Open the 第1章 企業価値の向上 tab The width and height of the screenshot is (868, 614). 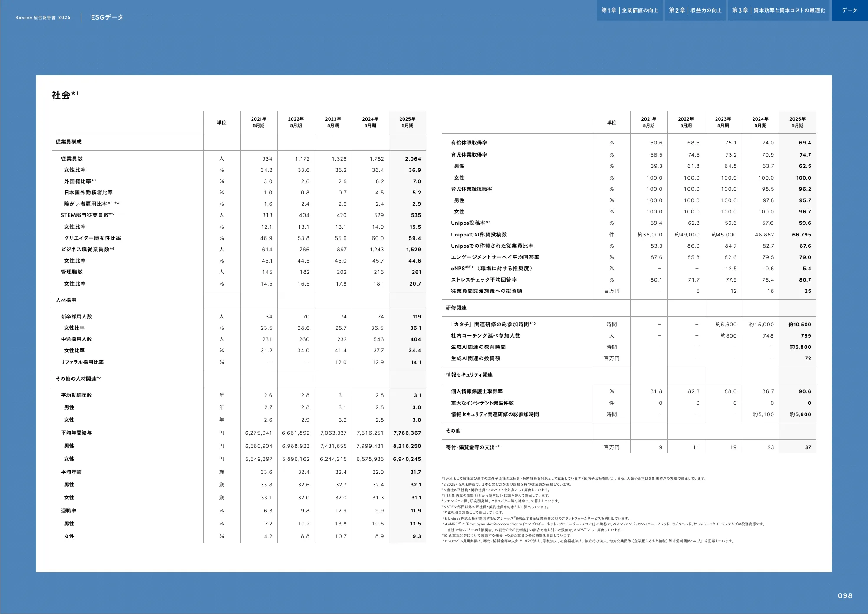pyautogui.click(x=629, y=10)
